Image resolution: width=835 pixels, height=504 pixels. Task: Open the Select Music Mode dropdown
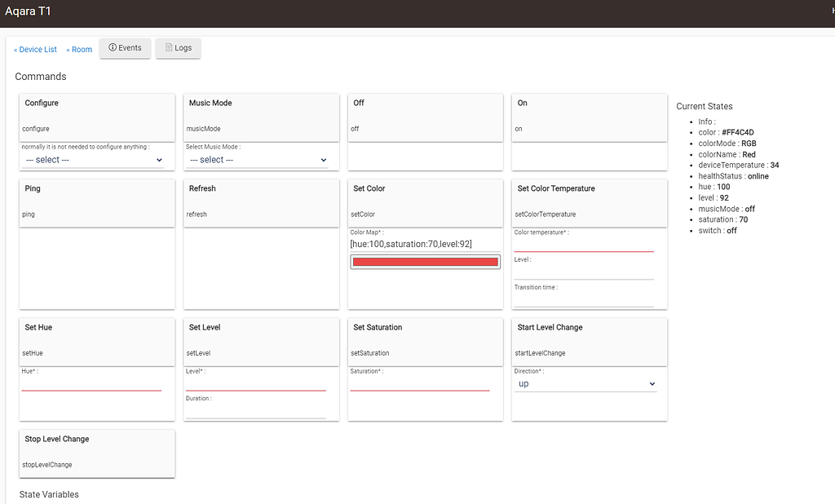(260, 159)
